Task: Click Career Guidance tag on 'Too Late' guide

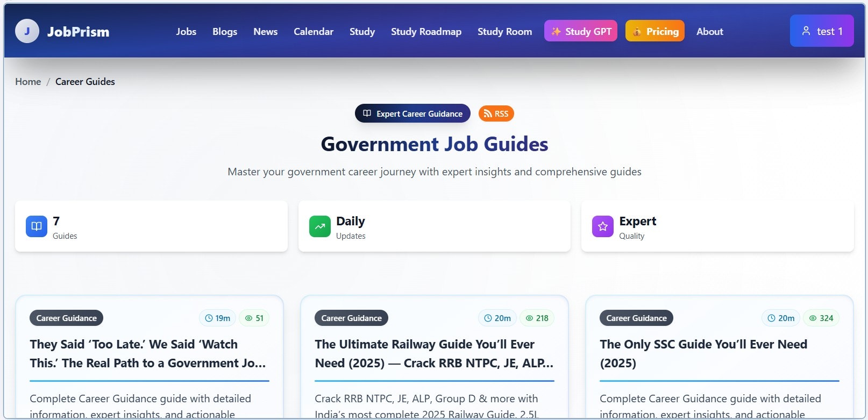Action: pyautogui.click(x=67, y=318)
